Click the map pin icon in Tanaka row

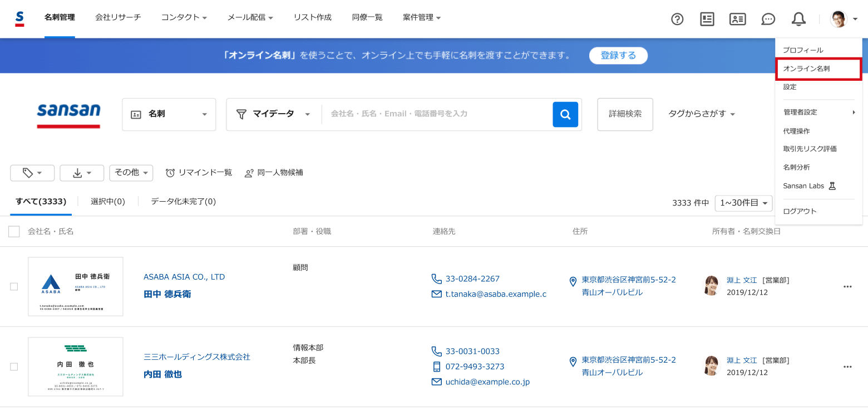click(x=573, y=281)
